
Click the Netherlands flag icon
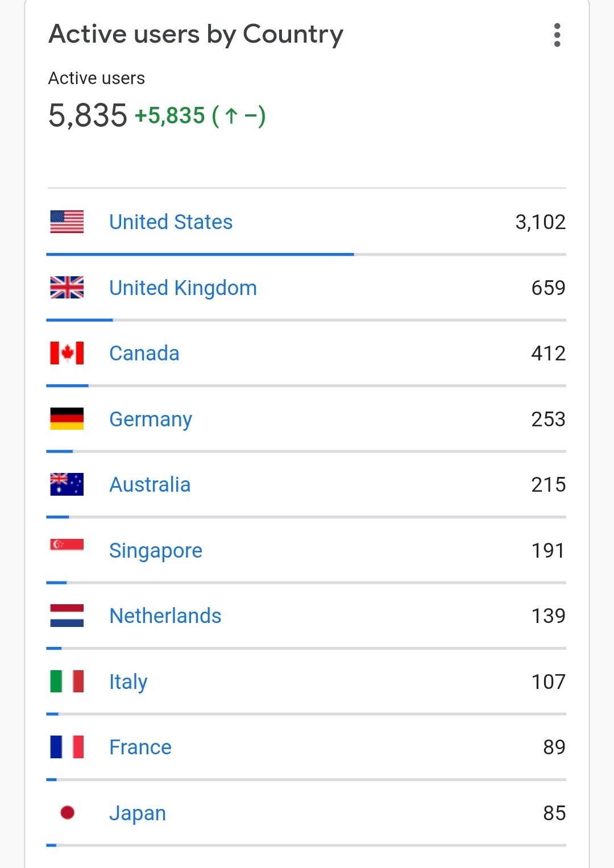point(67,616)
